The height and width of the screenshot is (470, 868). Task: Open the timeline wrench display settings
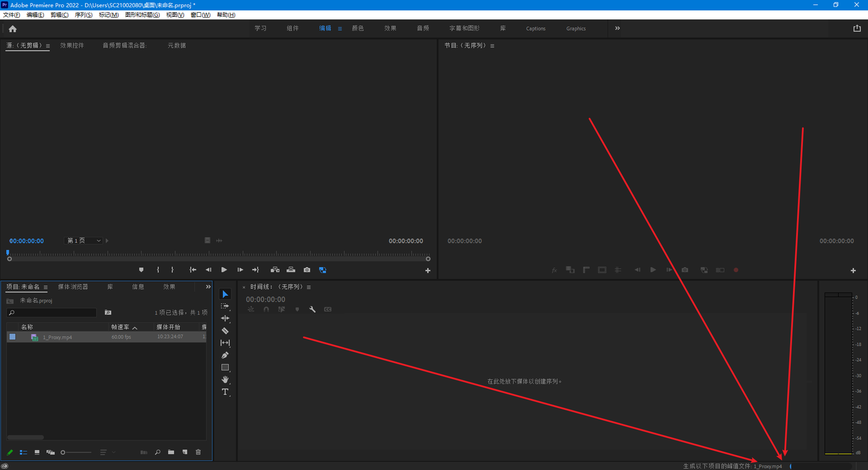click(x=312, y=310)
